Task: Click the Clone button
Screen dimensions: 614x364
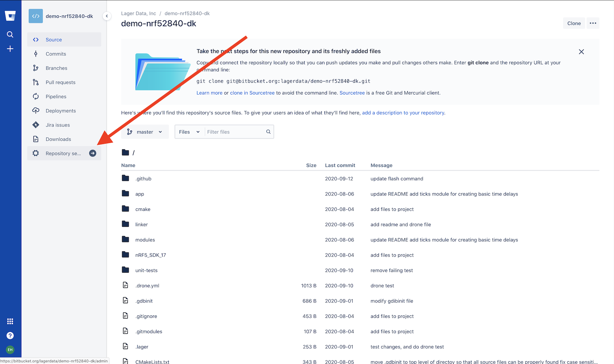Action: click(x=574, y=23)
